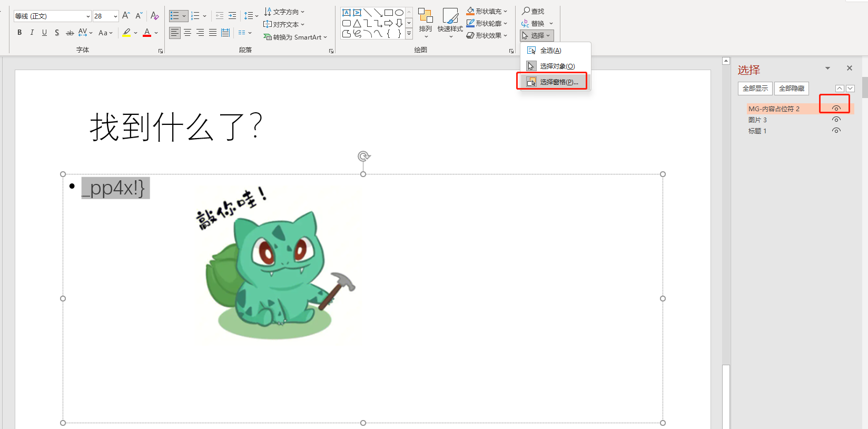This screenshot has height=429, width=868.
Task: Open character spacing options
Action: pyautogui.click(x=85, y=33)
